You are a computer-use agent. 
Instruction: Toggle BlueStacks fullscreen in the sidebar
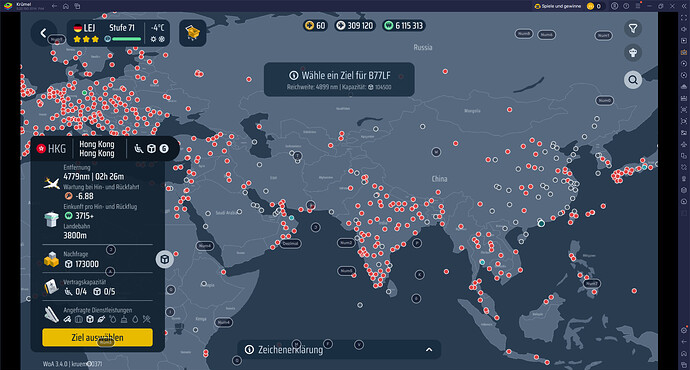tap(684, 18)
